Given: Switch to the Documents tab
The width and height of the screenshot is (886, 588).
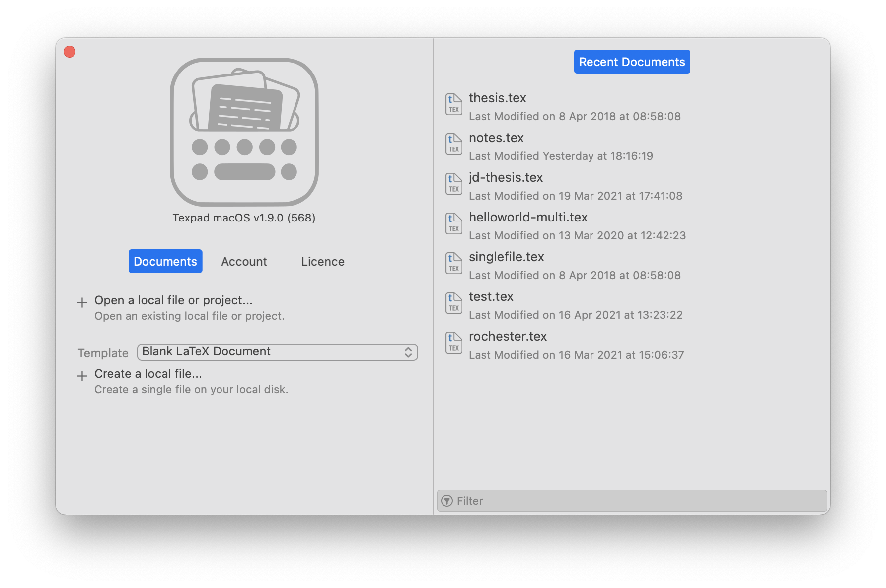Looking at the screenshot, I should [x=165, y=261].
